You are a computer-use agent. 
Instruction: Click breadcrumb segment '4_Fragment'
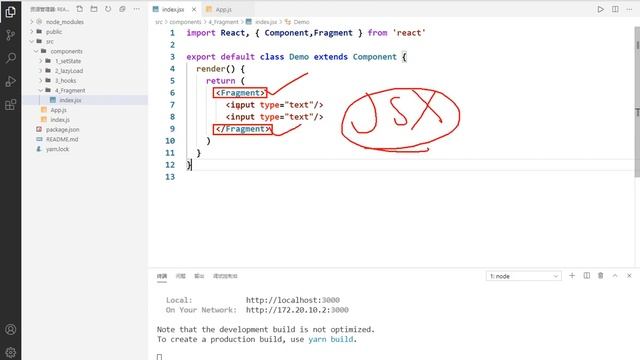pos(223,22)
